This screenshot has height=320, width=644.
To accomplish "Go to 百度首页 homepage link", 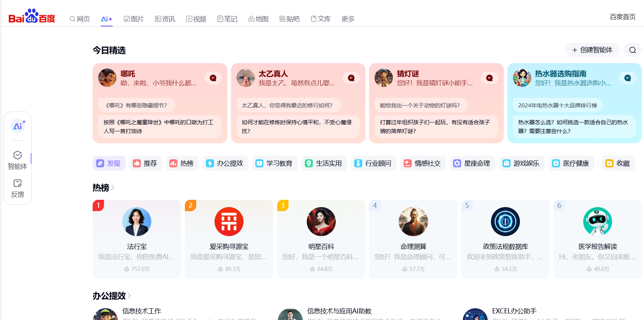I will coord(622,17).
